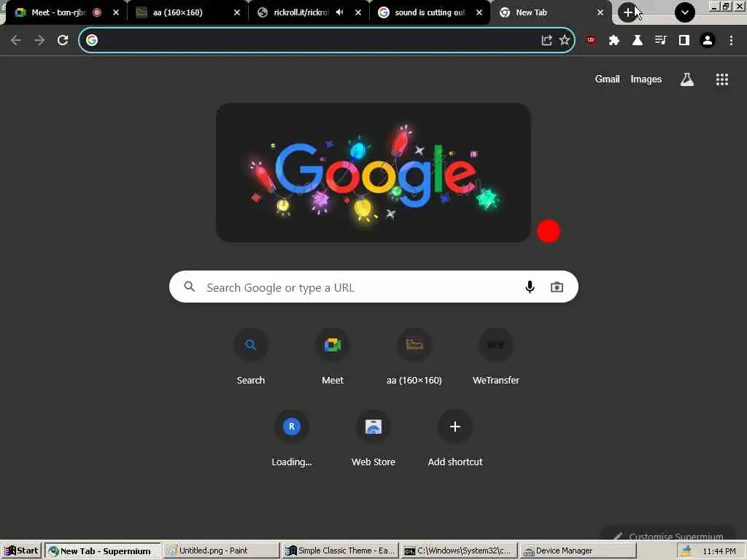Screen dimensions: 747x560
Task: Open the Google apps grid
Action: pyautogui.click(x=721, y=79)
